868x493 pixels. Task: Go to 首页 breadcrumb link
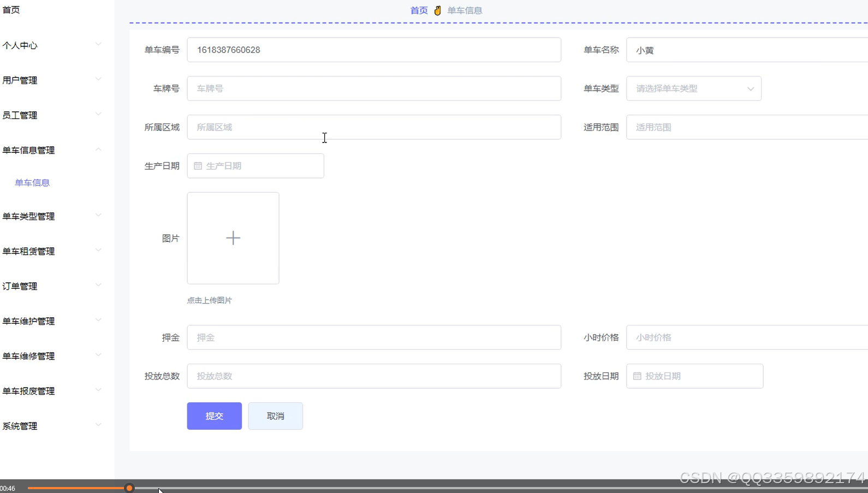coord(419,10)
